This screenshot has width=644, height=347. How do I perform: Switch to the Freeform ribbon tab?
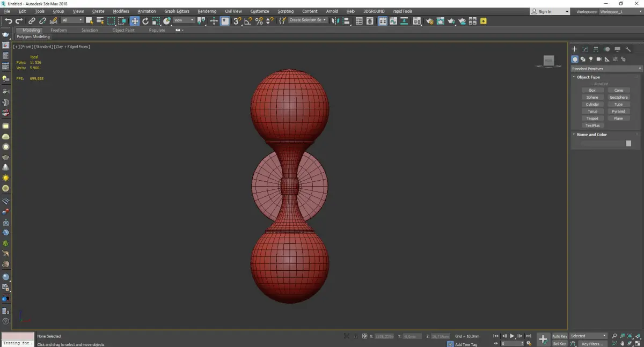tap(58, 30)
